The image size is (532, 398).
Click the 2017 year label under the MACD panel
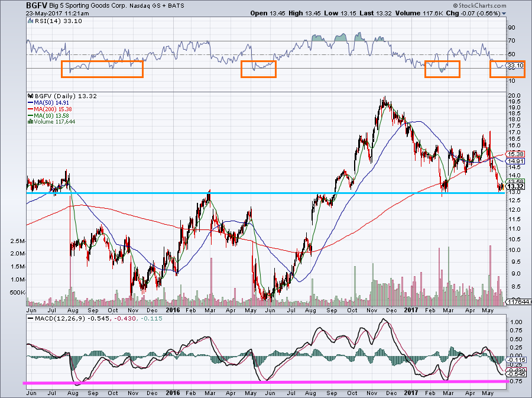click(x=411, y=393)
